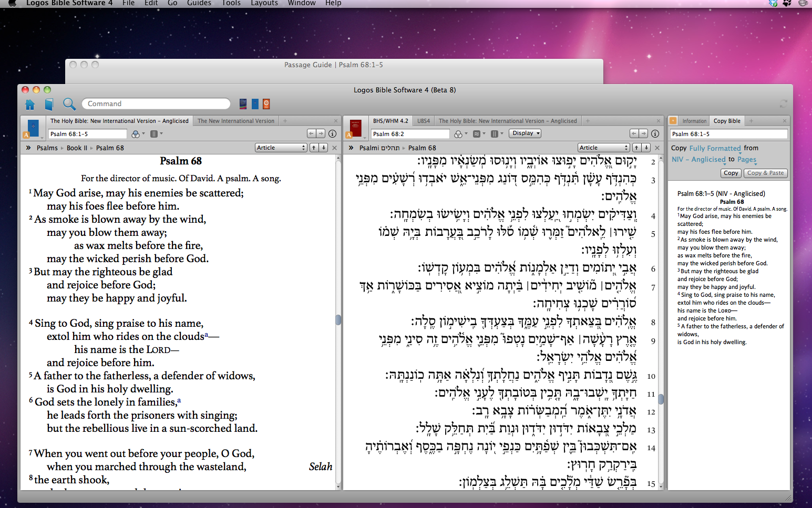The width and height of the screenshot is (812, 508).
Task: Click the Copy & Paste button
Action: pyautogui.click(x=765, y=173)
